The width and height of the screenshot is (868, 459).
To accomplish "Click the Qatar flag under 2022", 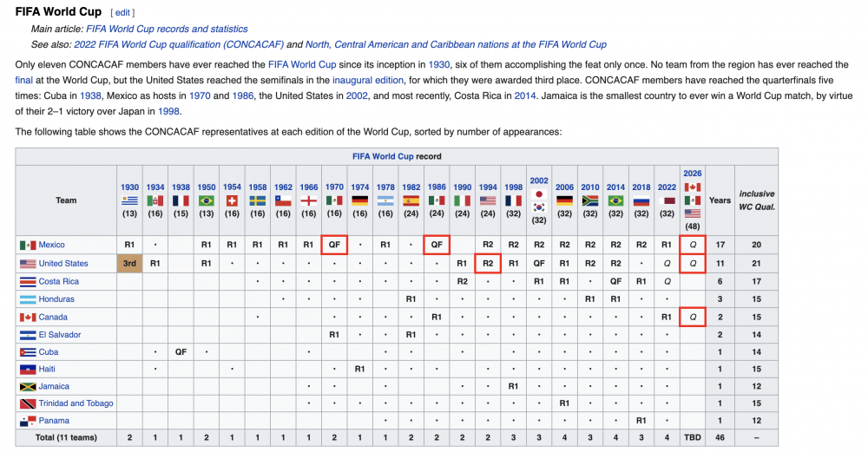I will tap(667, 200).
